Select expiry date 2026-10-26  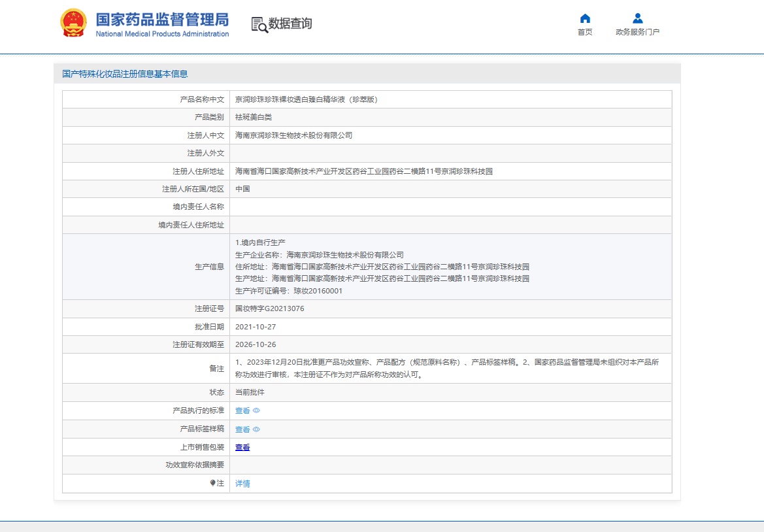click(256, 344)
